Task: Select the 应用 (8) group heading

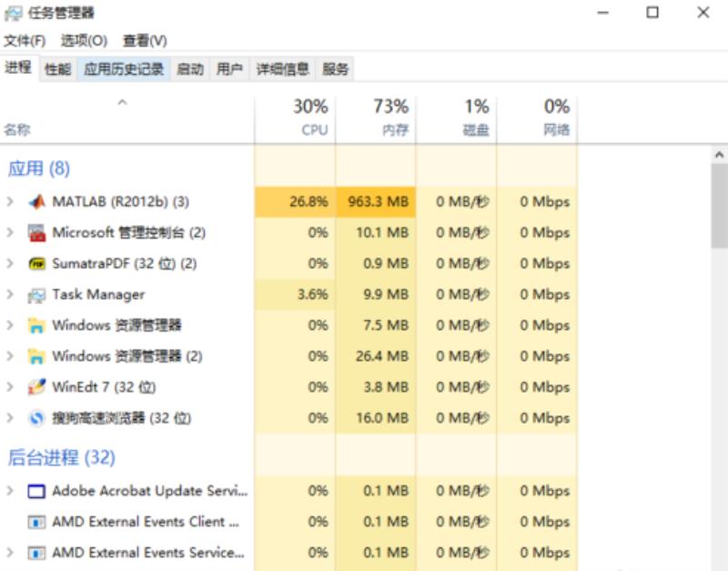Action: tap(38, 168)
